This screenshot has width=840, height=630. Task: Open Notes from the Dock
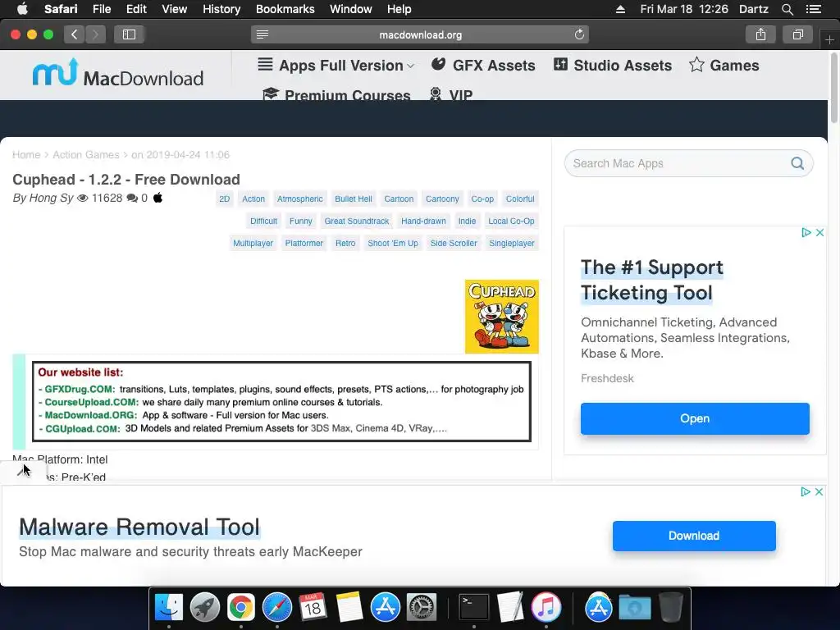(349, 608)
